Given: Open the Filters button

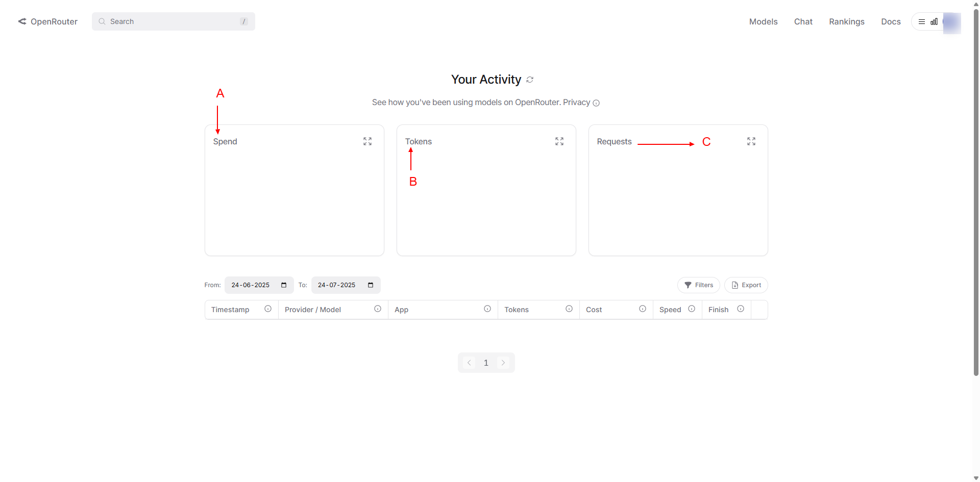Looking at the screenshot, I should pyautogui.click(x=699, y=285).
